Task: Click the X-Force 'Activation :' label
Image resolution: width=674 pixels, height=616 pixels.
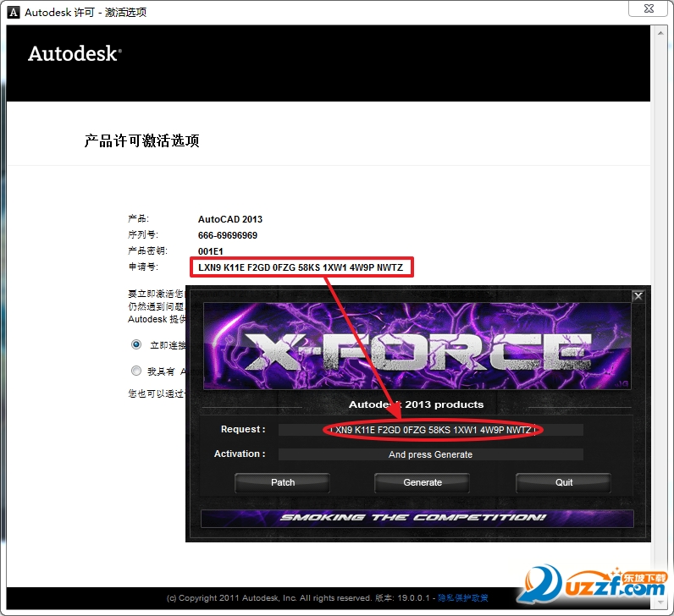Action: point(240,454)
